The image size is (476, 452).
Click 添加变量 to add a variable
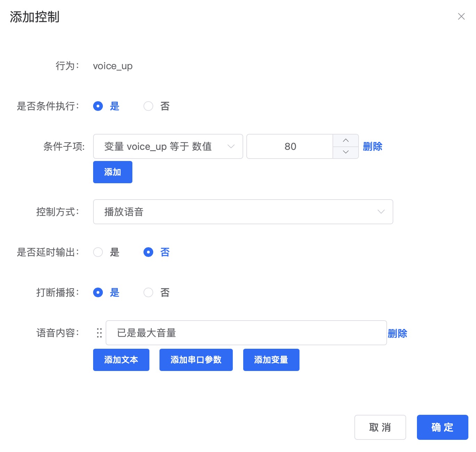(x=271, y=360)
